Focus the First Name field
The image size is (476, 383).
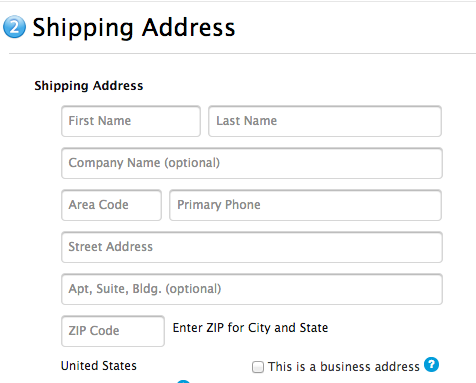131,121
